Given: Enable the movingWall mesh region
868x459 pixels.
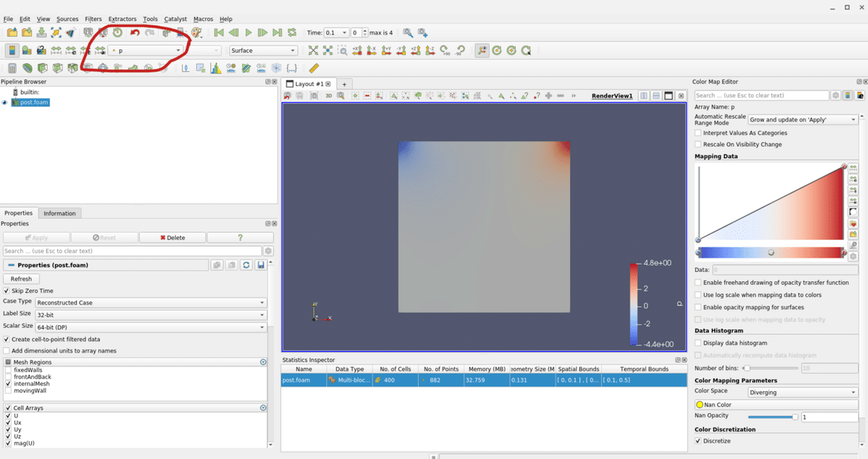Looking at the screenshot, I should click(9, 391).
